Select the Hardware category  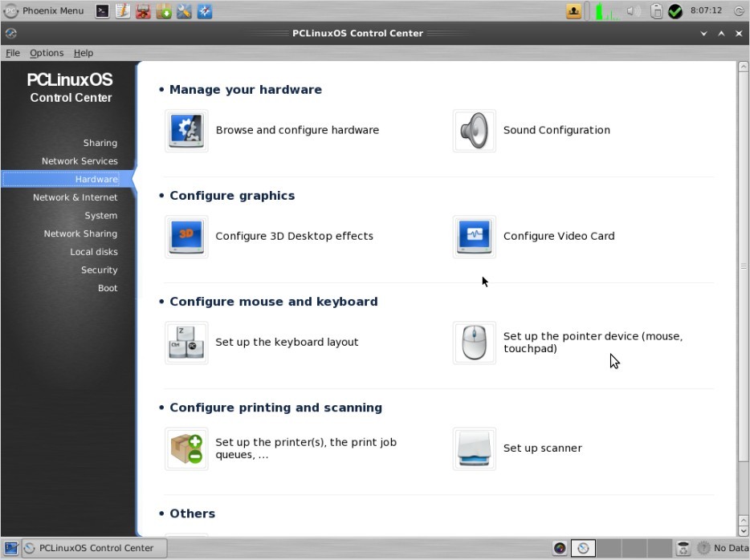67,179
